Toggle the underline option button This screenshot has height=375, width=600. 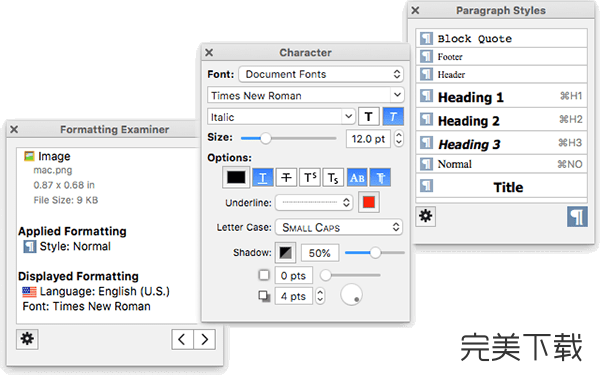coord(262,178)
